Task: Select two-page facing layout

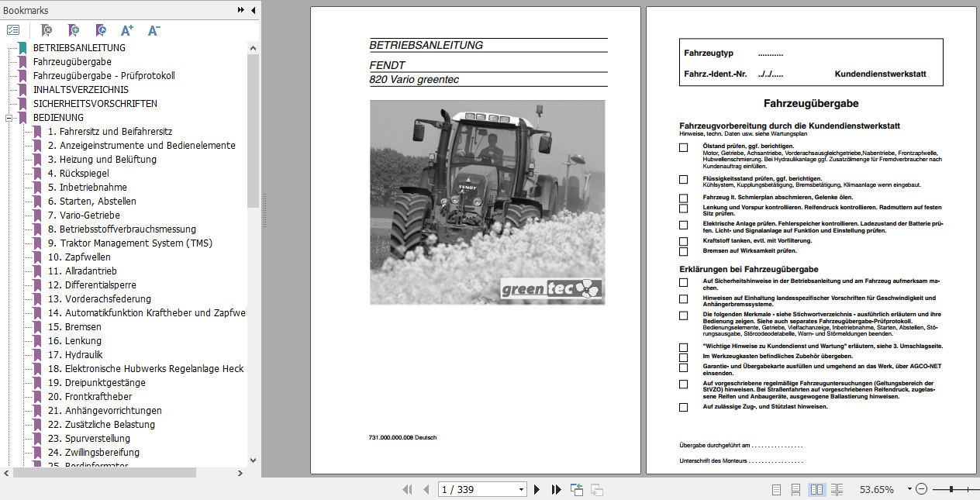Action: [816, 489]
